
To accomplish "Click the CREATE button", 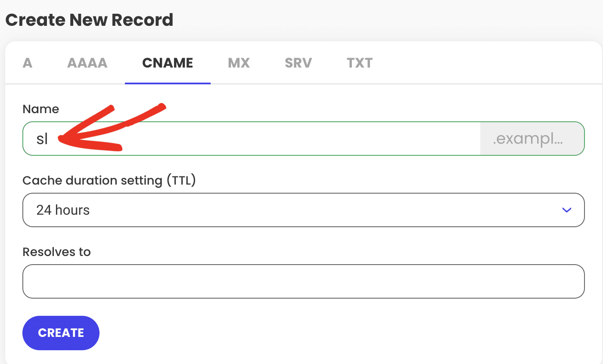I will tap(60, 333).
